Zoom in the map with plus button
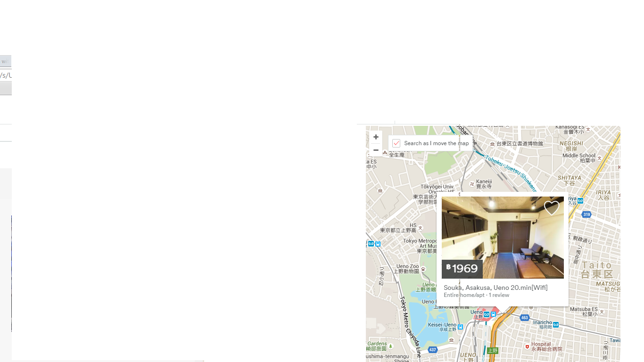Viewport: 644px width, 362px height. click(x=376, y=137)
